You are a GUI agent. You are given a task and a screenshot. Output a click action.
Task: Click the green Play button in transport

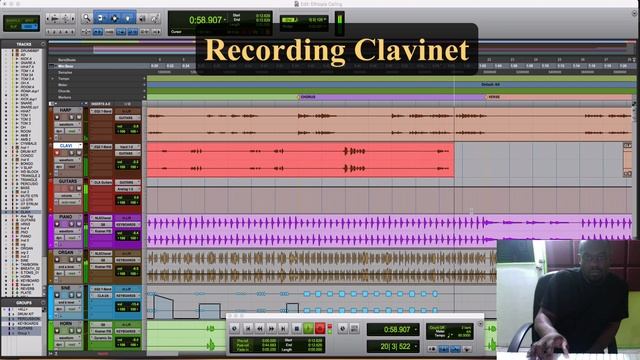coord(309,328)
